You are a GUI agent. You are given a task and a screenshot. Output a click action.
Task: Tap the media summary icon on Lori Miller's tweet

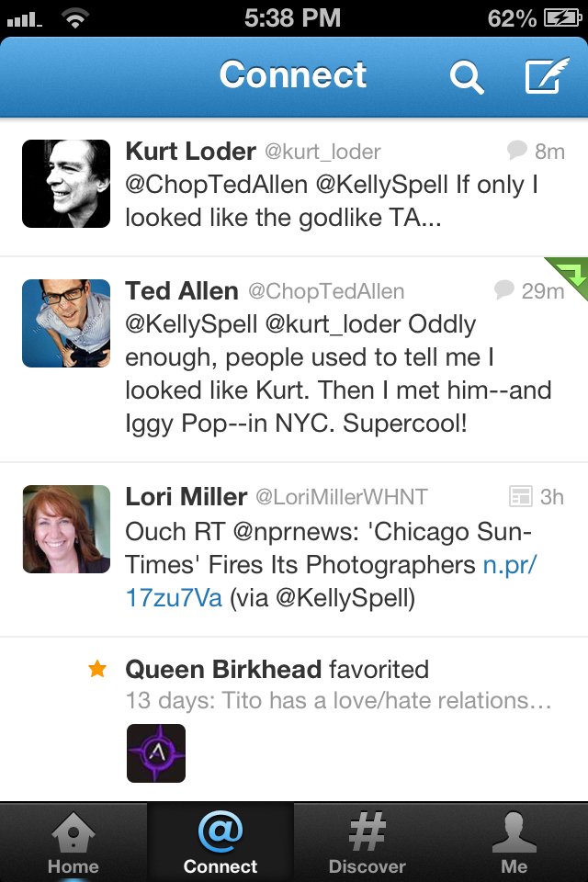pos(521,497)
